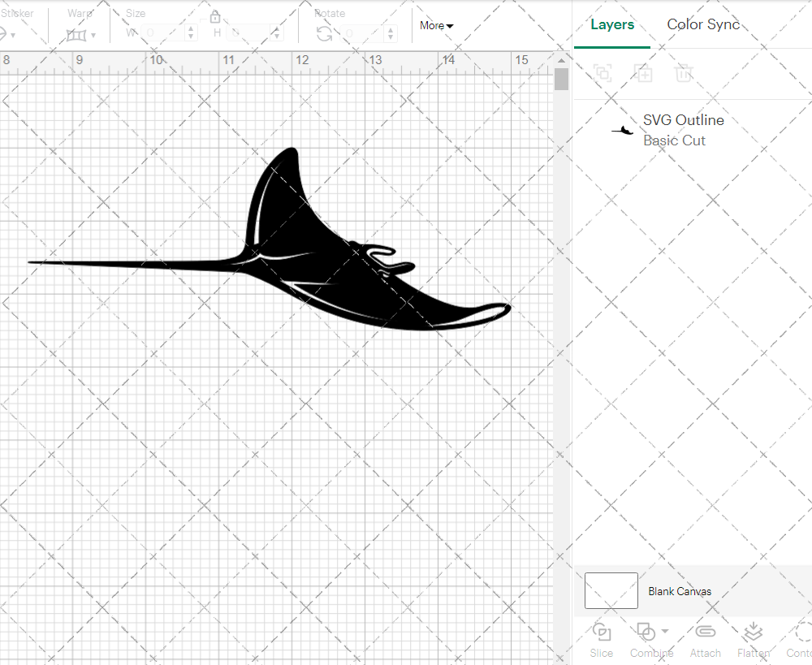
Task: Click the canvas scroll-up arrow
Action: point(561,61)
